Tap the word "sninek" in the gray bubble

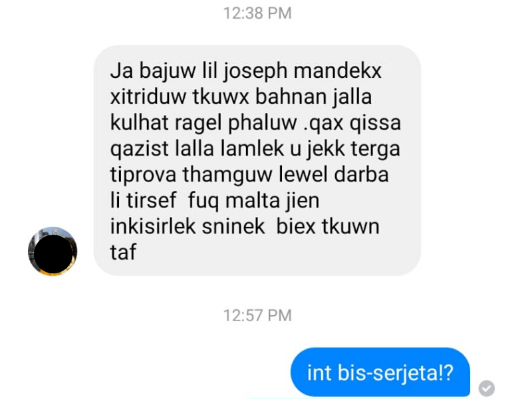[x=233, y=226]
